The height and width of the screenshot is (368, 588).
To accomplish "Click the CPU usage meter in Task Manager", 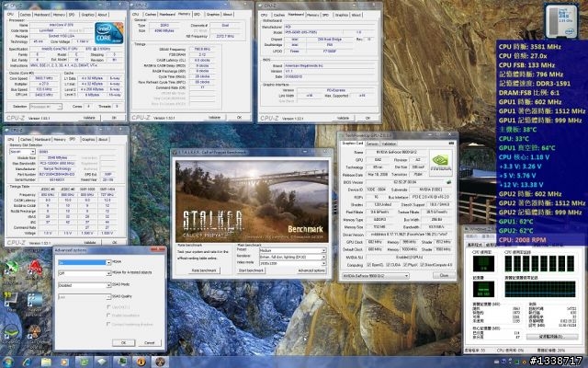I will (x=483, y=264).
